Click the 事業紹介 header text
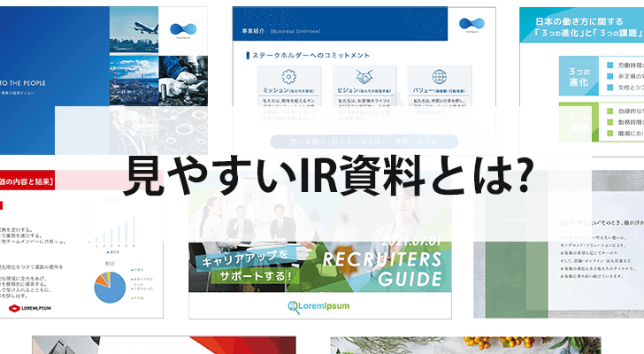644x354 pixels. 253,31
